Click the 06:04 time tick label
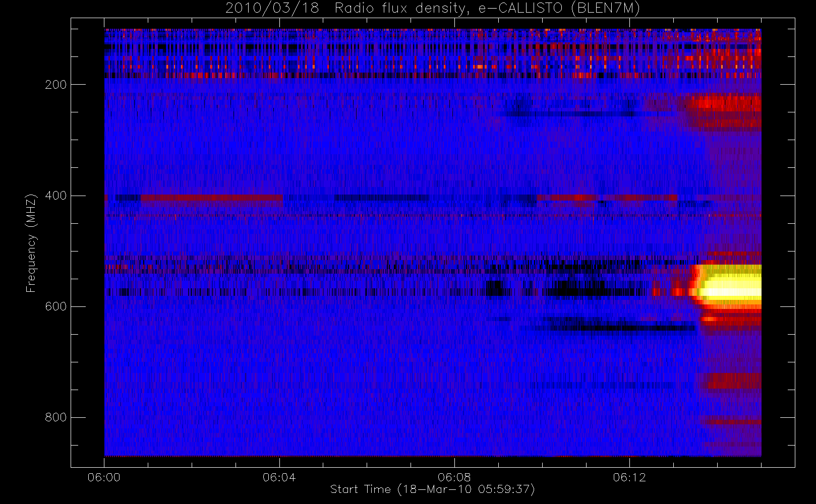816x504 pixels. point(279,477)
